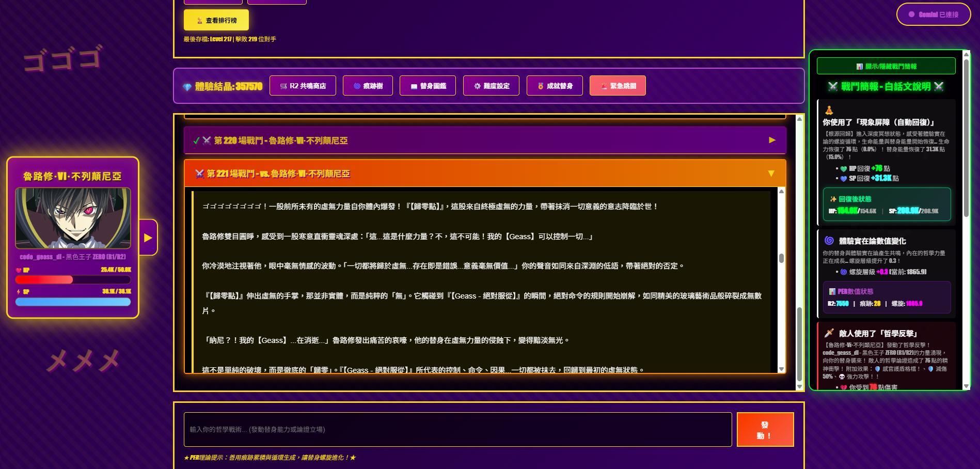
Task: Click the 緊急跳關 emergency skip button
Action: tap(618, 86)
